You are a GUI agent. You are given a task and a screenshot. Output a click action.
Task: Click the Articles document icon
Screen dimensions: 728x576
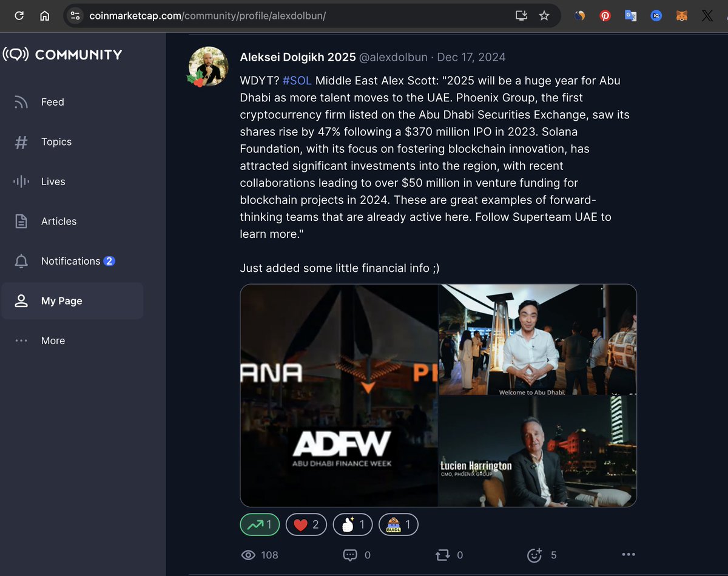point(21,222)
